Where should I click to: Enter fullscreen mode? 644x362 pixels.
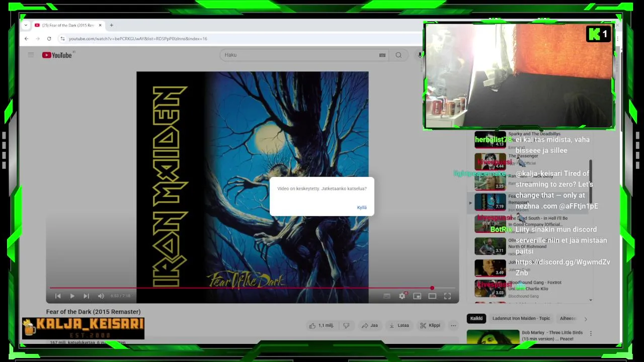click(447, 296)
